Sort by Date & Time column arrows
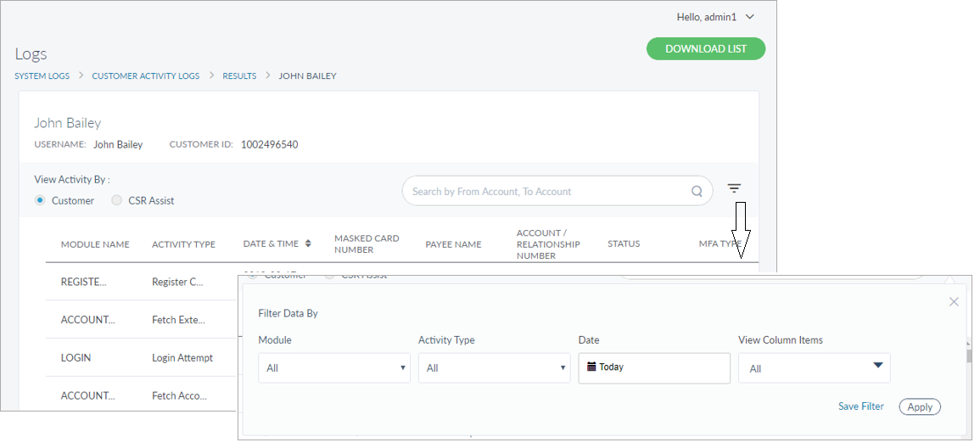The height and width of the screenshot is (448, 980). 308,244
